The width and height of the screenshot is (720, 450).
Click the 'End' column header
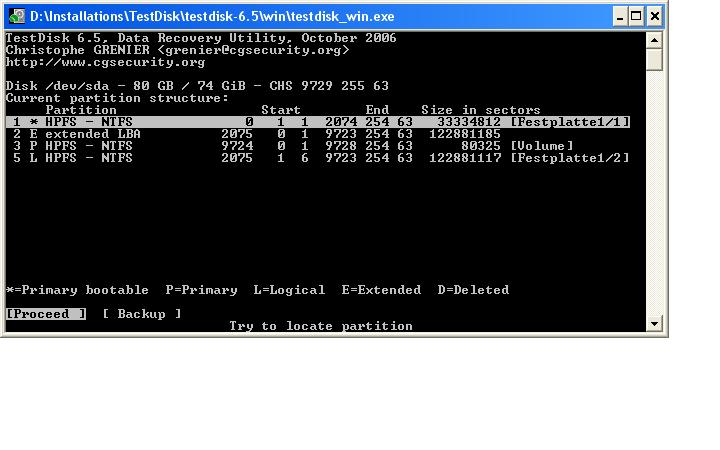coord(377,110)
